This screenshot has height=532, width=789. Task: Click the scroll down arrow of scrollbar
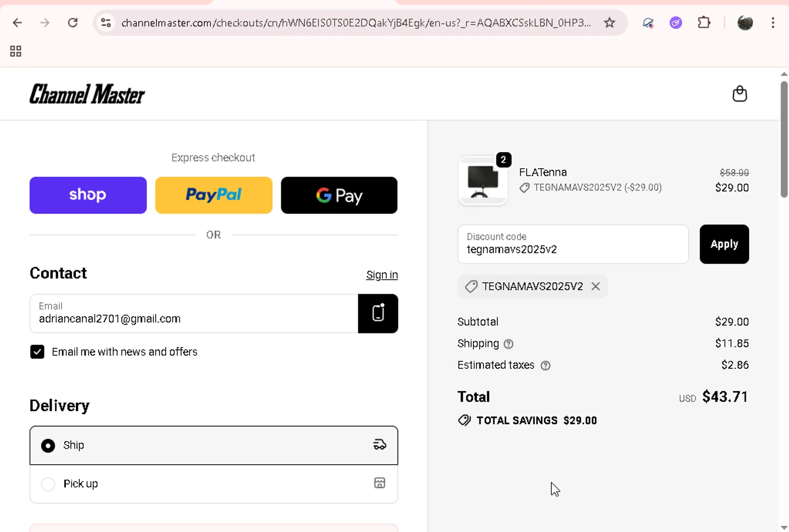point(784,527)
